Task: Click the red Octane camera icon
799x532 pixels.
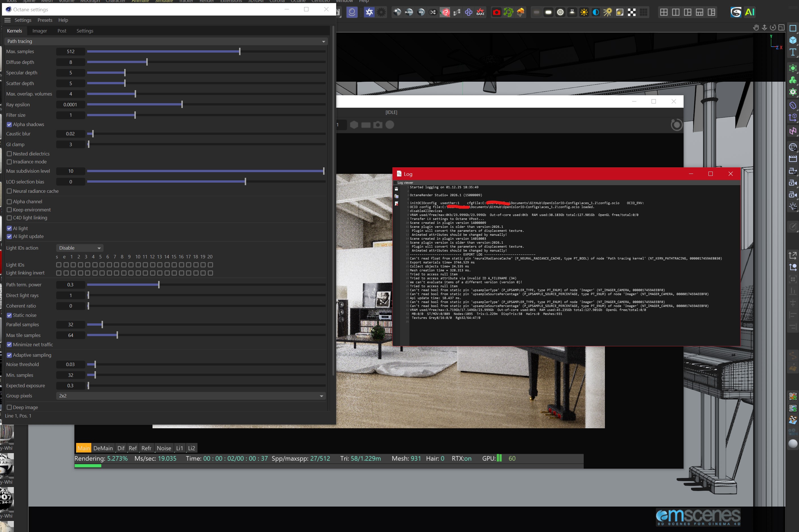Action: click(x=497, y=12)
